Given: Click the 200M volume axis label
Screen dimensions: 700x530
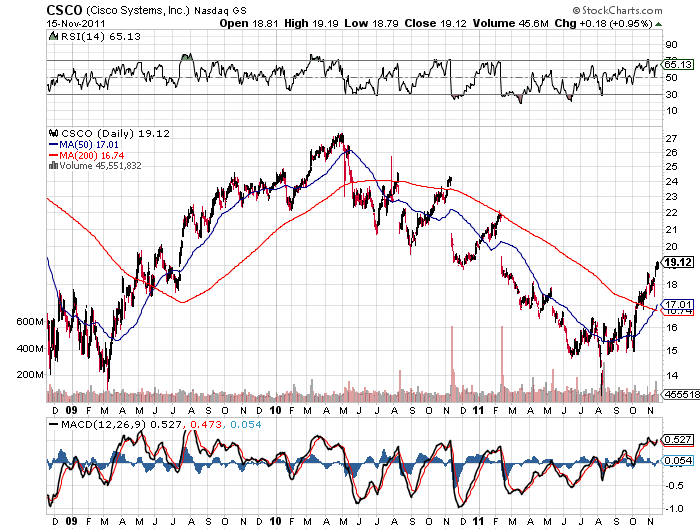Looking at the screenshot, I should point(30,375).
